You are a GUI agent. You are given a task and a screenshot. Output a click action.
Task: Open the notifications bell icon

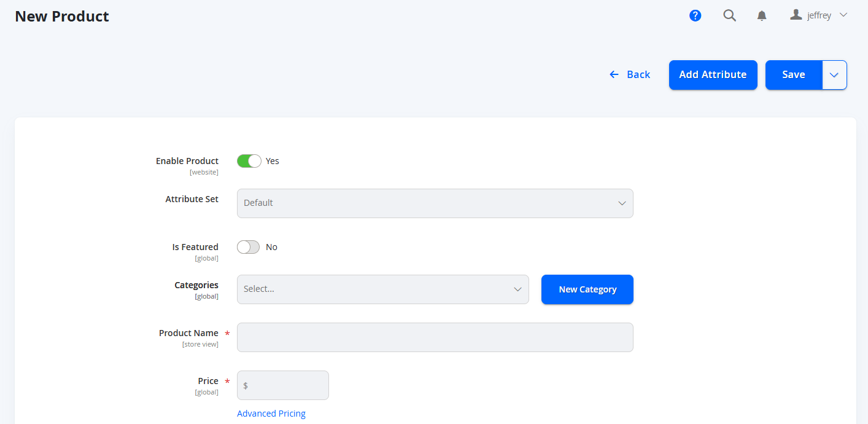tap(762, 16)
